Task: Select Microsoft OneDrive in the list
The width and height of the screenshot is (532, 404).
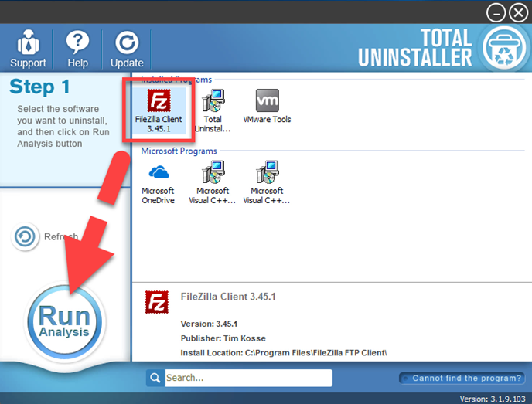Action: [x=158, y=183]
